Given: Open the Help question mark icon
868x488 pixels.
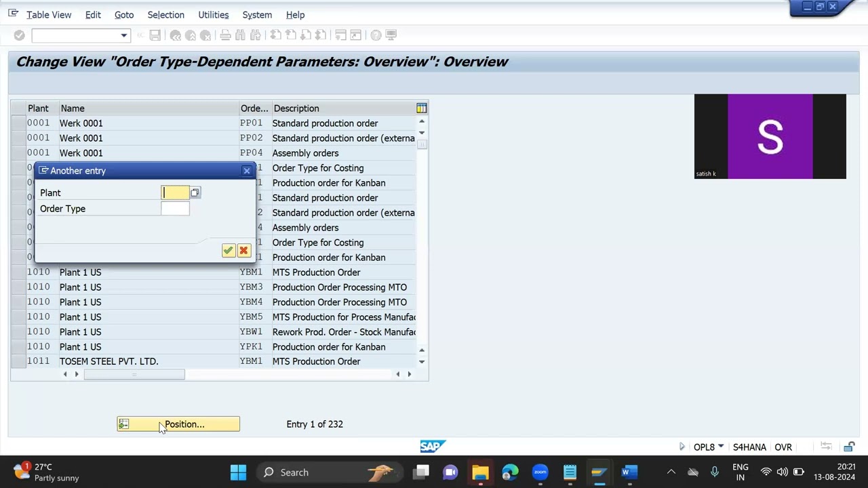Looking at the screenshot, I should [x=376, y=35].
